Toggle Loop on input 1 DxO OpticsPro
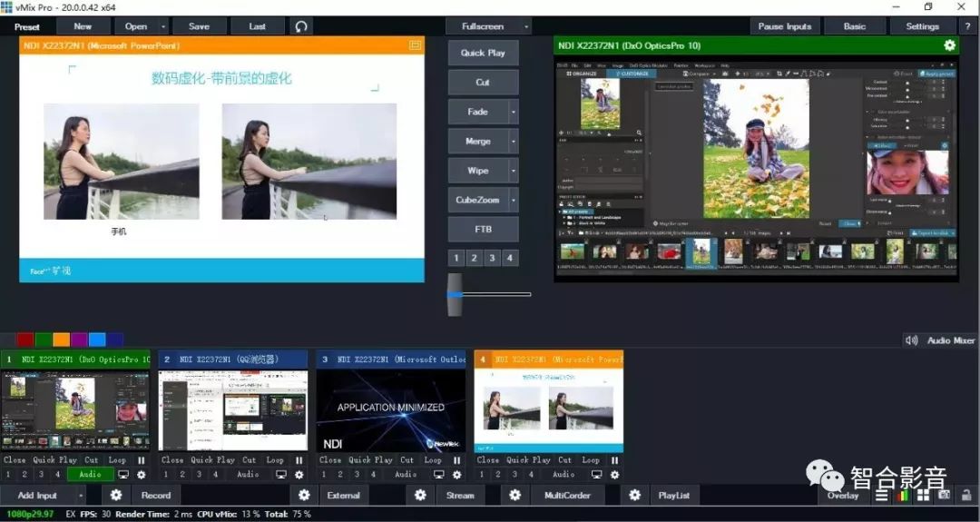The height and width of the screenshot is (522, 980). pos(117,459)
